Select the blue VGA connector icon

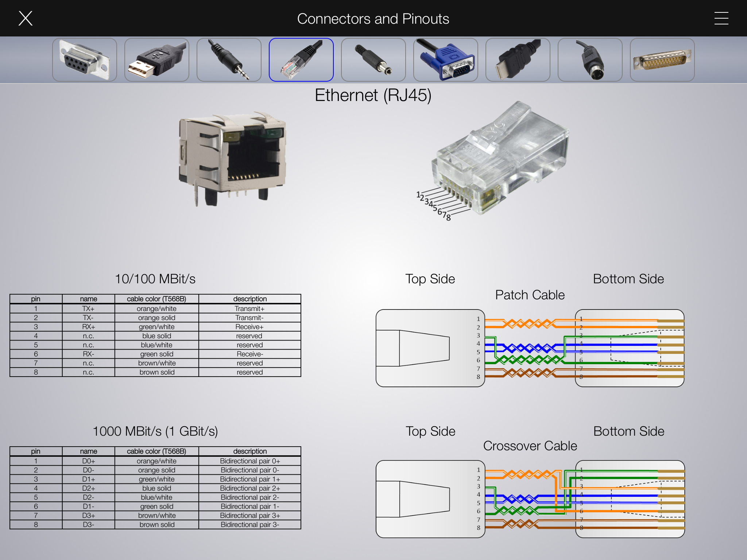(x=446, y=60)
